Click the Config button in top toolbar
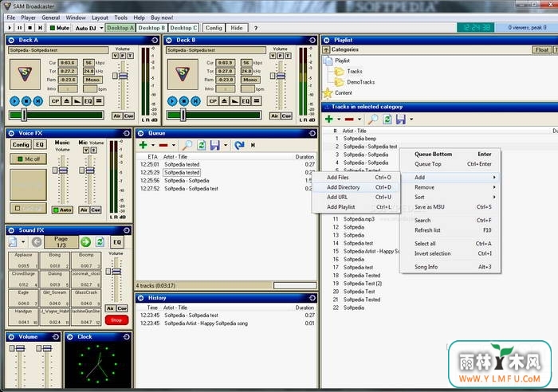The image size is (558, 392). (x=214, y=28)
